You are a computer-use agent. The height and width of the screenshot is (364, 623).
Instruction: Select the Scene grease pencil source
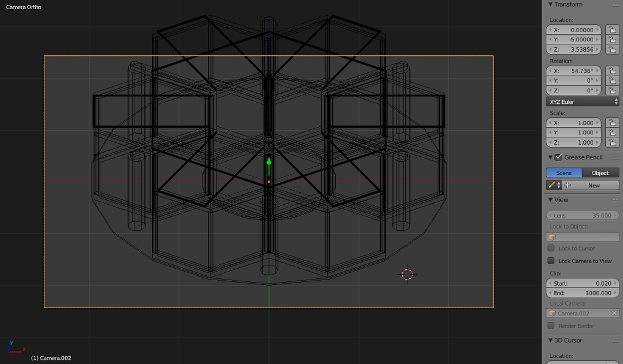pyautogui.click(x=564, y=173)
